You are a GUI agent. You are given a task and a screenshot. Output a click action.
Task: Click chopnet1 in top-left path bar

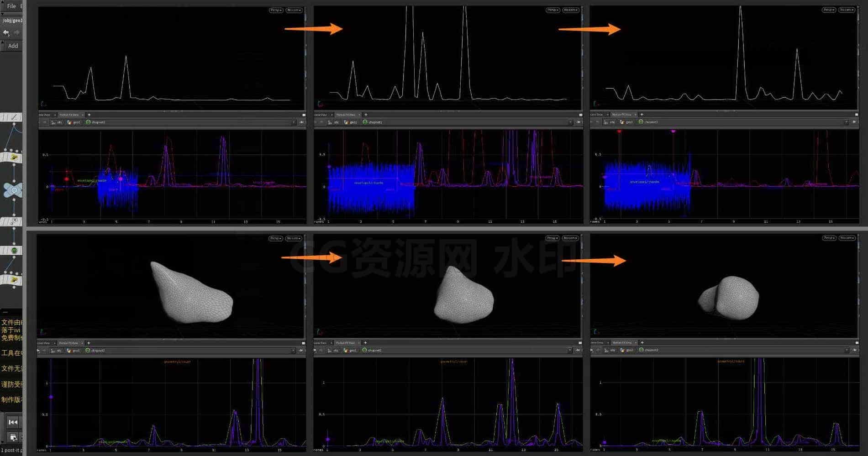point(95,122)
